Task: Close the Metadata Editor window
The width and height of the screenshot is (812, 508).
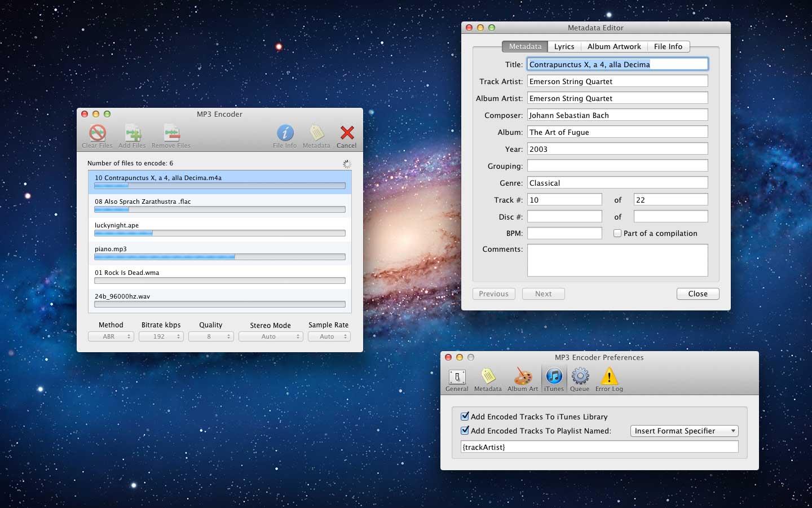Action: (698, 294)
